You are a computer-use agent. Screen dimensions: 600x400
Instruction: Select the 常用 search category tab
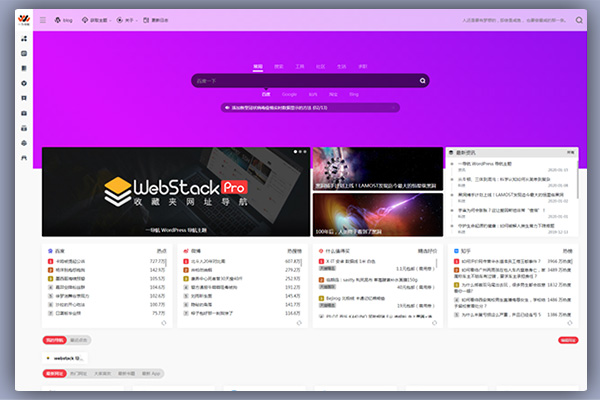(258, 67)
